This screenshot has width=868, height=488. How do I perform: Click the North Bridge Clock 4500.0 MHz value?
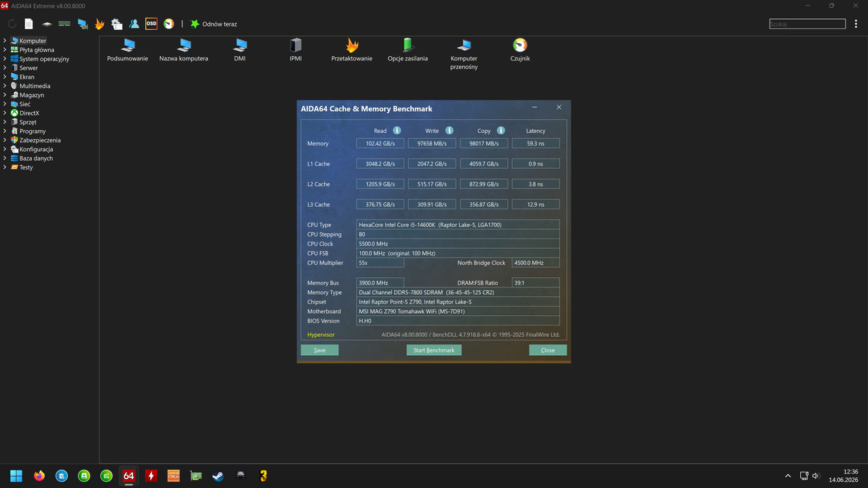click(536, 263)
